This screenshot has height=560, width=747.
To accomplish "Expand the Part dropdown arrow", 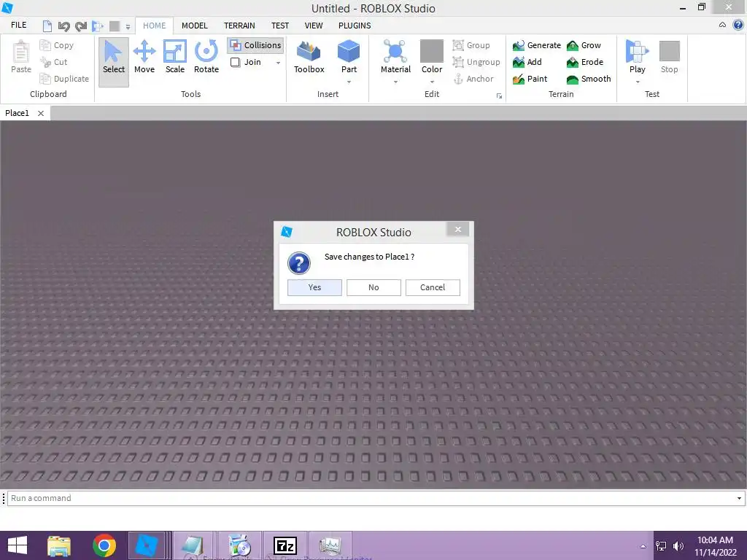I will click(349, 82).
